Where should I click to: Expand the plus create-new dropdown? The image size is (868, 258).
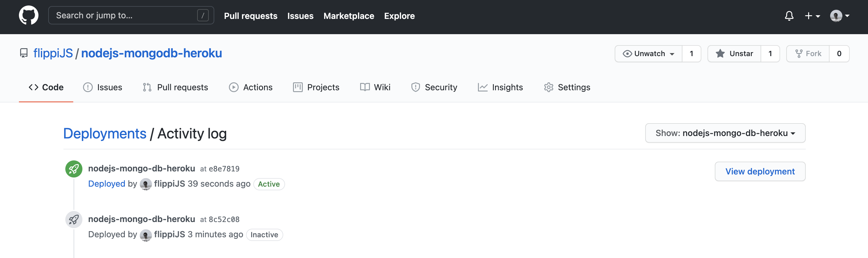(x=812, y=16)
